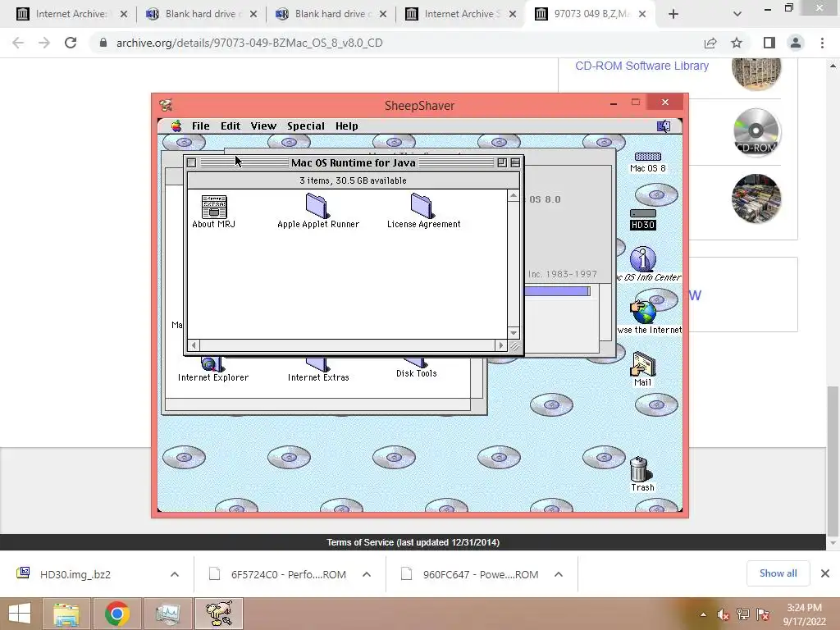Viewport: 840px width, 630px height.
Task: Close the 97073 049 B,Z,Mac tab
Action: click(x=642, y=14)
